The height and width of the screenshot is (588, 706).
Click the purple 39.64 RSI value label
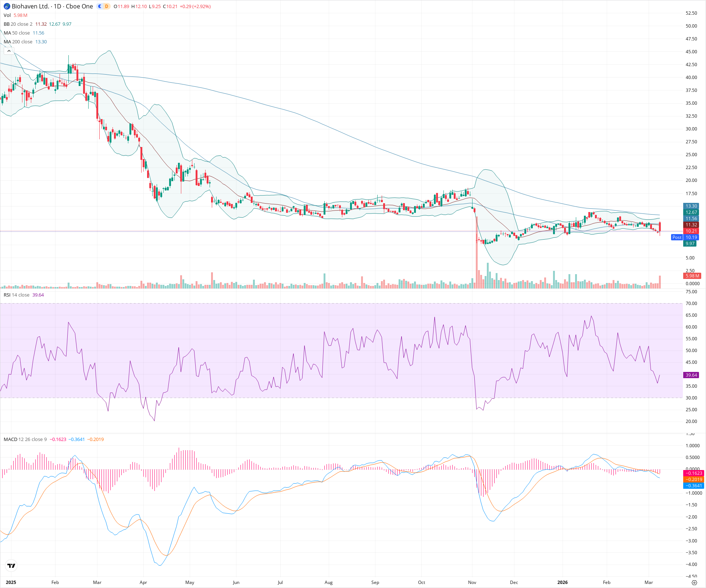coord(691,375)
